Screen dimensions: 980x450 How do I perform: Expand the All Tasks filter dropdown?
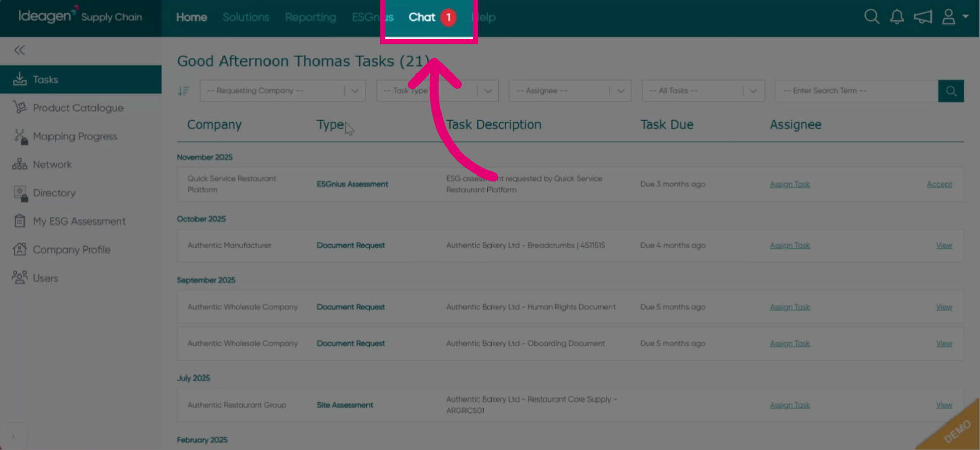coord(703,91)
